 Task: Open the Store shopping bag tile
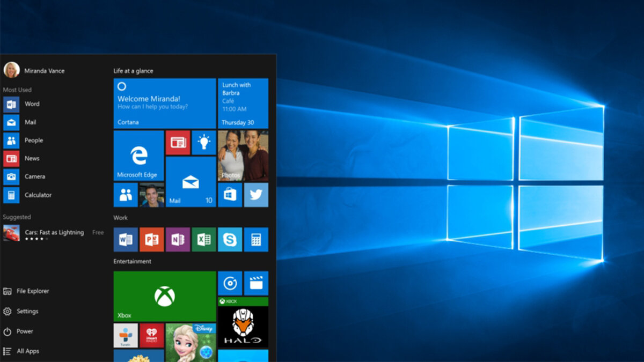click(x=230, y=195)
